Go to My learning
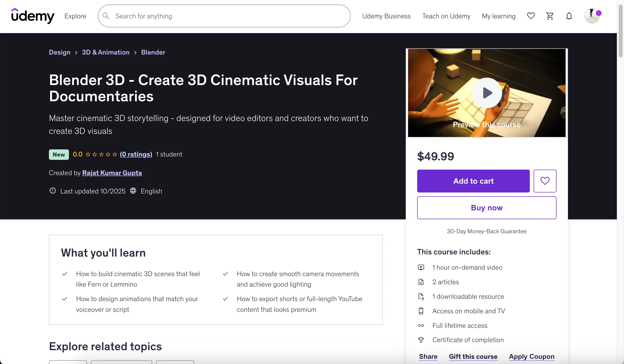Viewport: 624px width, 364px height. click(499, 16)
